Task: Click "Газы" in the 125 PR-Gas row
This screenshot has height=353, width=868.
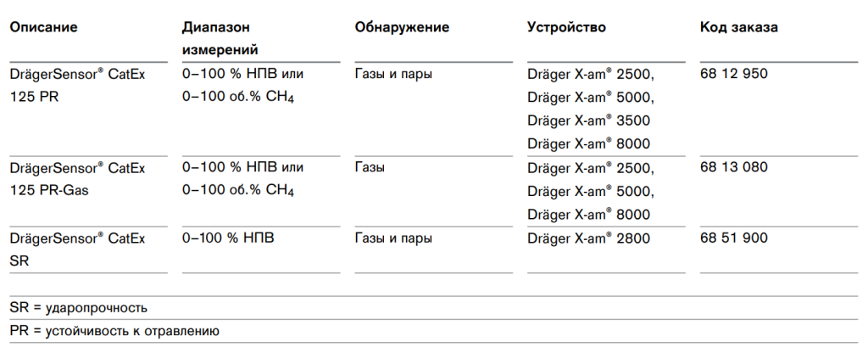Action: 370,167
